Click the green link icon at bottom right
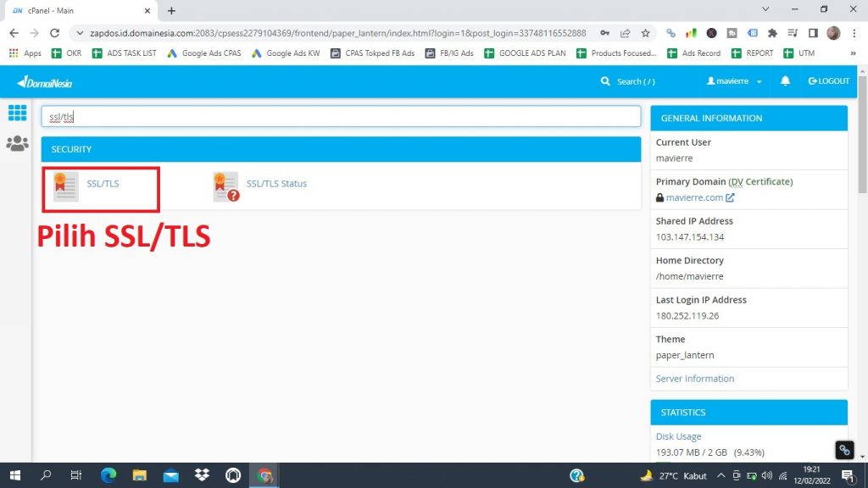This screenshot has width=868, height=488. 843,450
